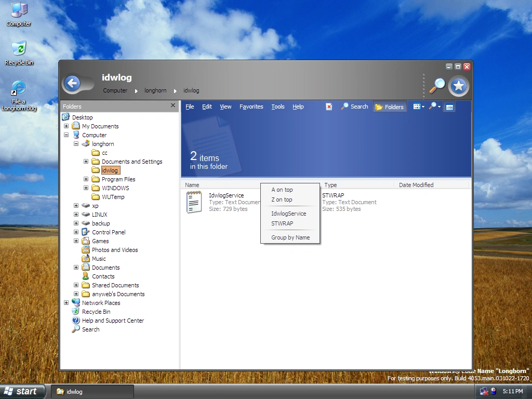Image resolution: width=532 pixels, height=399 pixels.
Task: Click the Back arrow button
Action: pyautogui.click(x=73, y=83)
